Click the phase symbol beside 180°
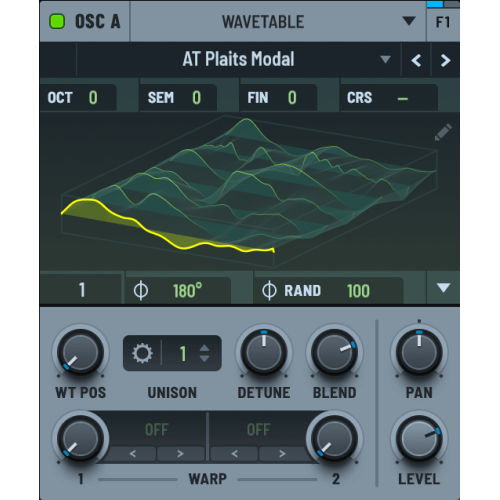Viewport: 500px width, 500px height. [x=141, y=291]
